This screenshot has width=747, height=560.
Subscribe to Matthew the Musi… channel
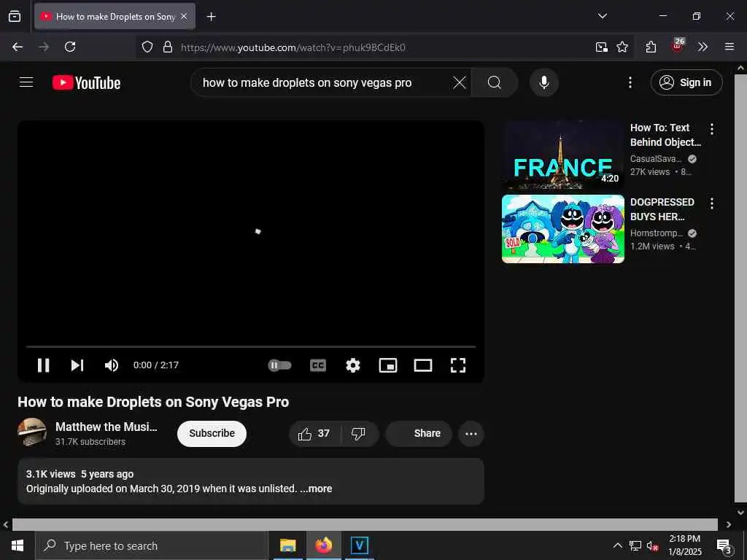212,433
